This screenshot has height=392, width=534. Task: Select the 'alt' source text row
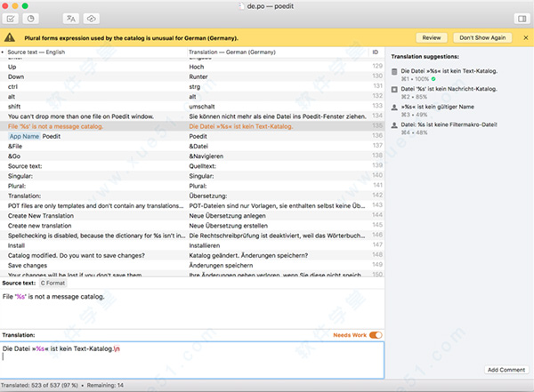point(192,97)
